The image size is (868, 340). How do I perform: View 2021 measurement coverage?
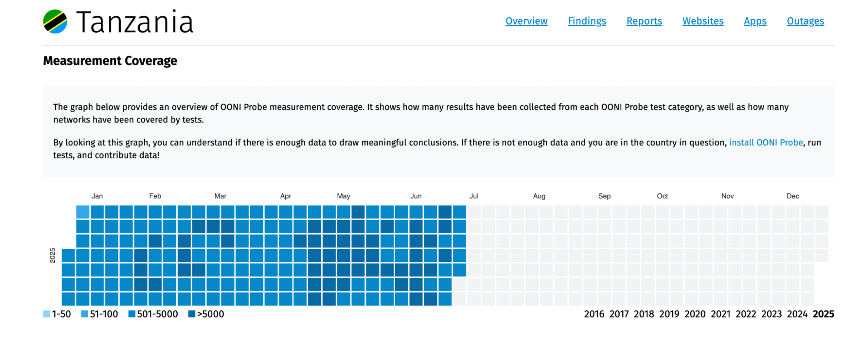click(x=720, y=314)
